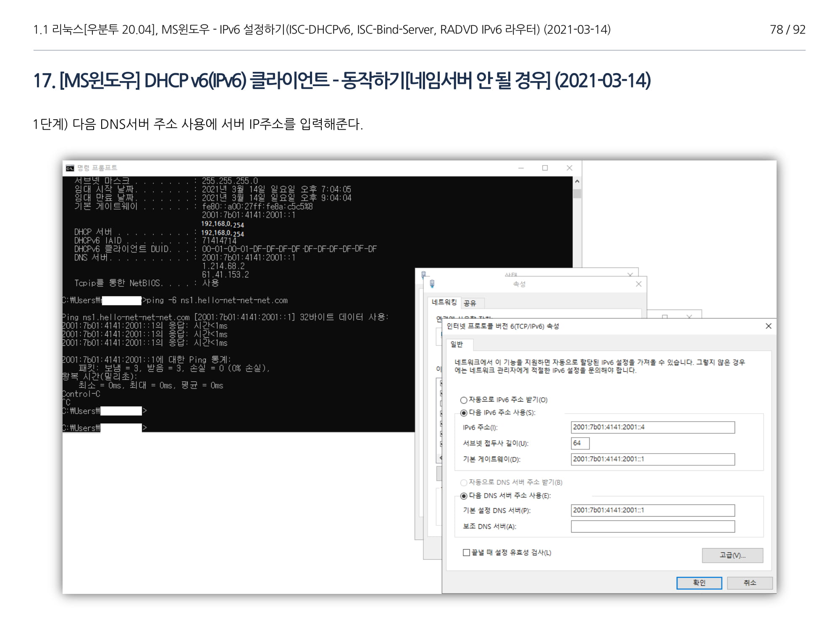Click the network adapter icon in Properties dialog
840x630 pixels.
click(432, 284)
